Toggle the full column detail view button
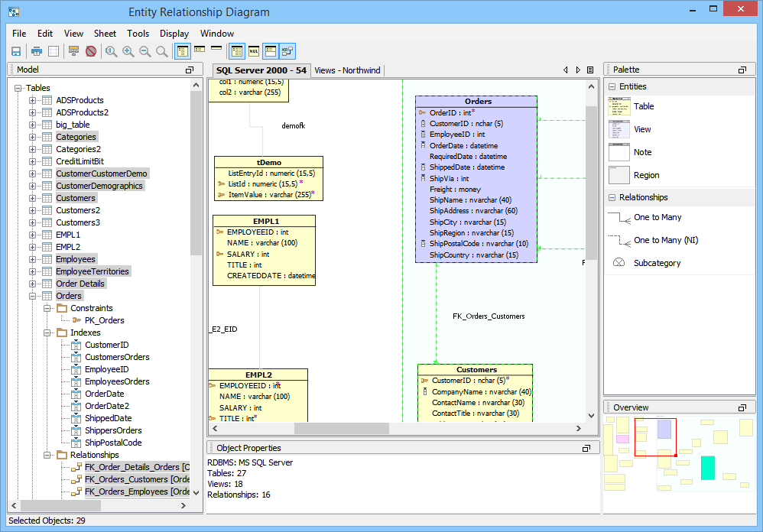Screen dimensions: 763x532 click(x=183, y=51)
